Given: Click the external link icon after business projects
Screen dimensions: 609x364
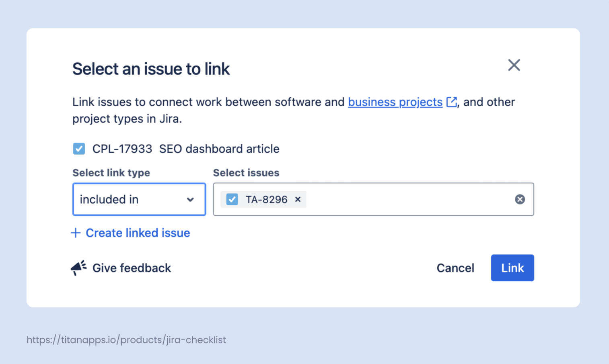Looking at the screenshot, I should tap(451, 102).
